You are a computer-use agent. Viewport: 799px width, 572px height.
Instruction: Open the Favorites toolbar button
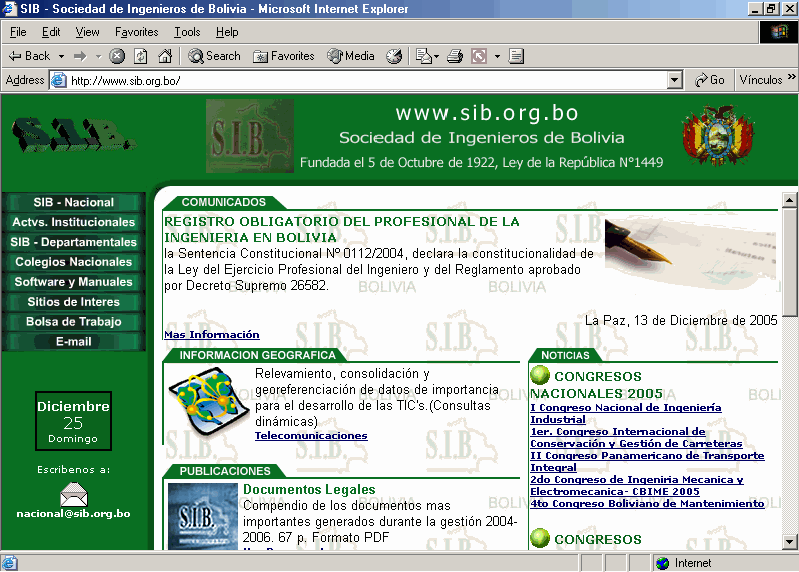[284, 56]
